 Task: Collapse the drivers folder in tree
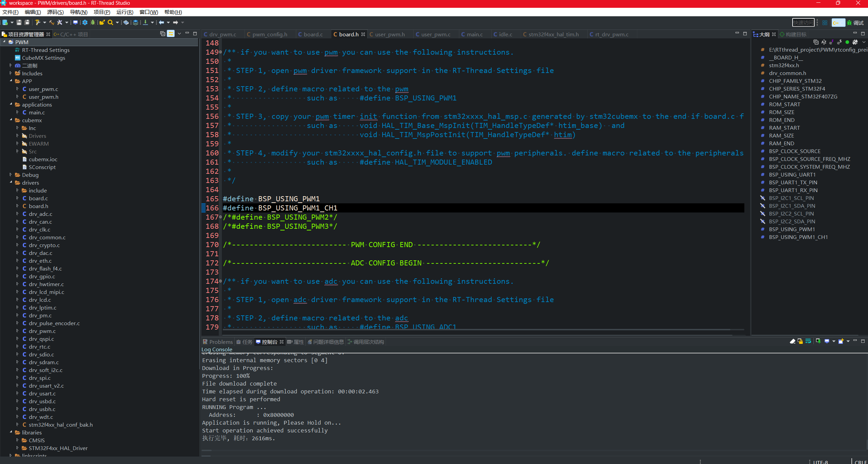[x=11, y=182]
